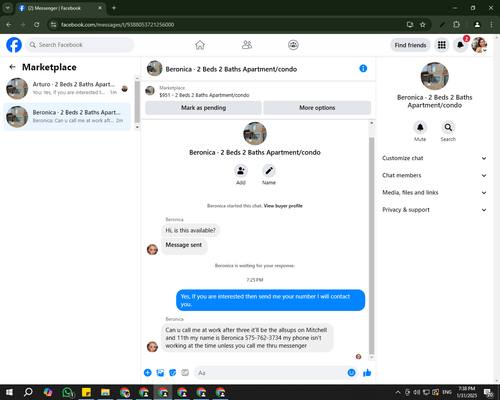The height and width of the screenshot is (400, 500).
Task: Attach a file using the photo icon
Action: (x=160, y=373)
